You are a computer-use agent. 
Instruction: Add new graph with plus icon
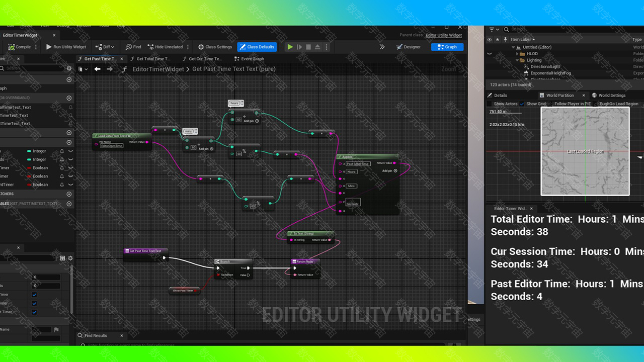tap(69, 79)
